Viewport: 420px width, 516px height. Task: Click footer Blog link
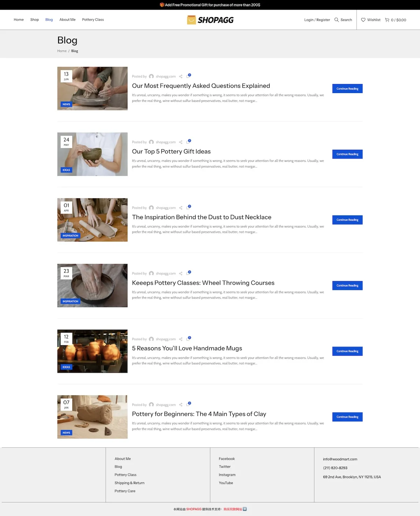pyautogui.click(x=118, y=467)
